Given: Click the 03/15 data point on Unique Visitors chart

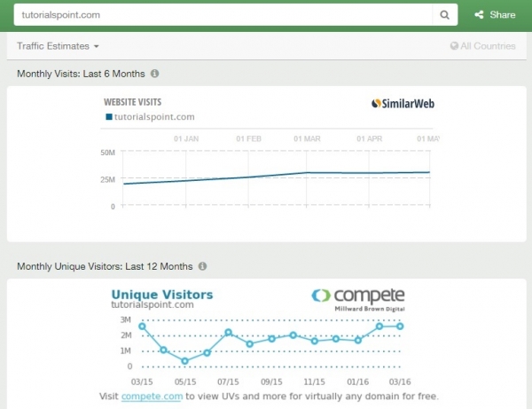Looking at the screenshot, I should 142,326.
